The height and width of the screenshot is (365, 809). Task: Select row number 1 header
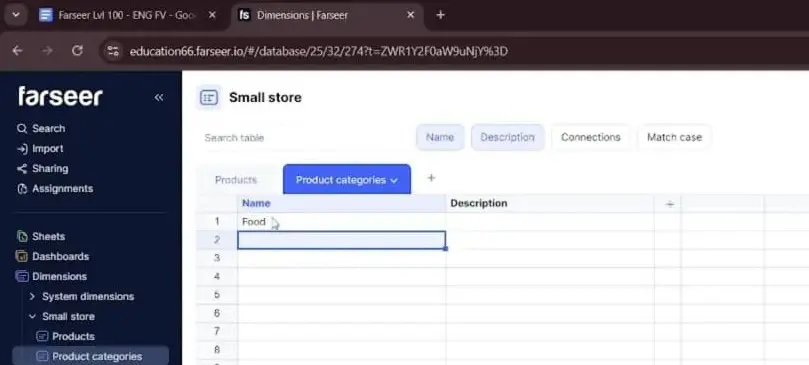pos(217,221)
